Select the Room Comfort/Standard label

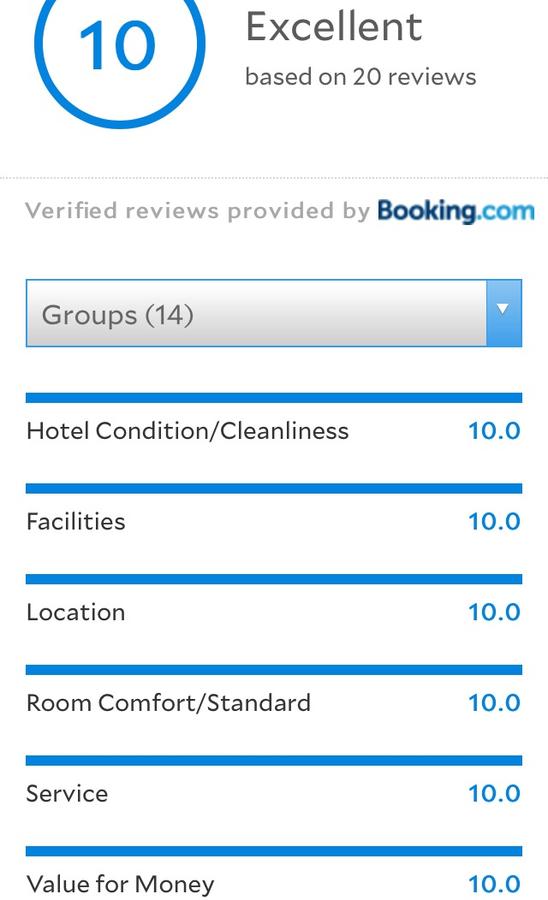169,703
